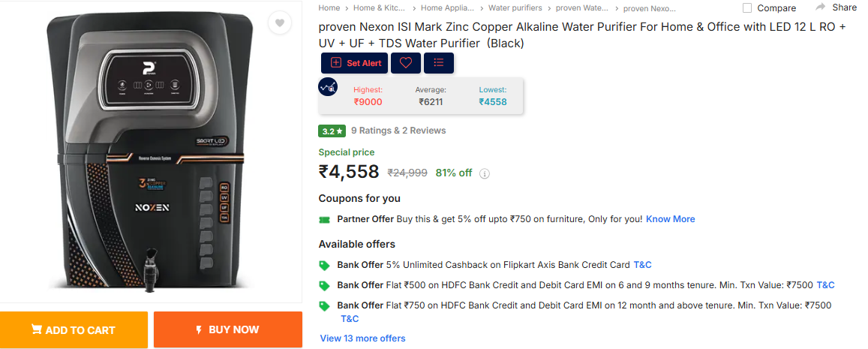Screen dimensions: 868x349
Task: Click the Set Alert button
Action: point(354,63)
